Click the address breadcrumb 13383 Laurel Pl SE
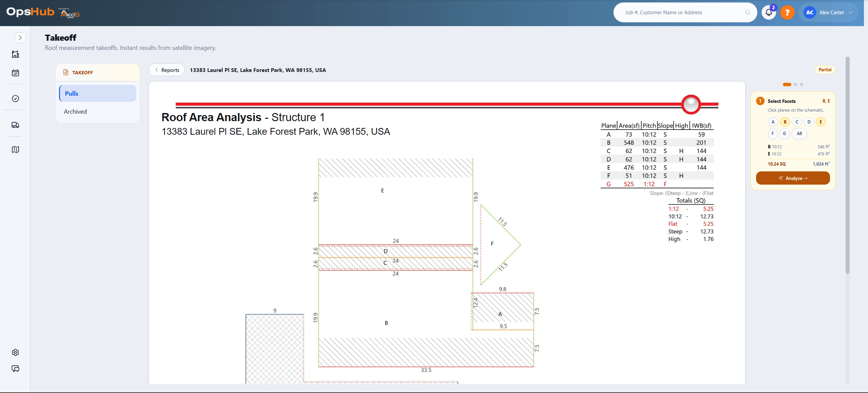Image resolution: width=868 pixels, height=393 pixels. [x=258, y=70]
